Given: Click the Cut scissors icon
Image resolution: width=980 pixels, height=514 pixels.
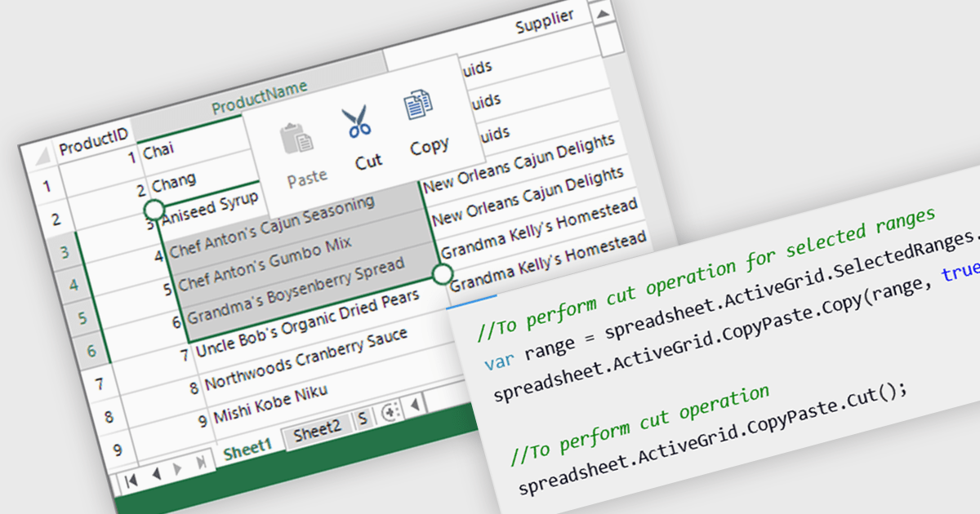Looking at the screenshot, I should coord(356,122).
